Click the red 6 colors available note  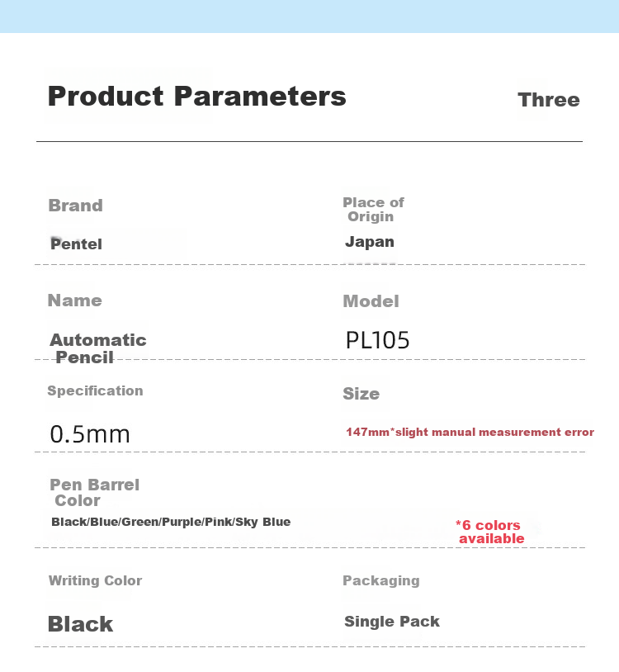[x=490, y=532]
